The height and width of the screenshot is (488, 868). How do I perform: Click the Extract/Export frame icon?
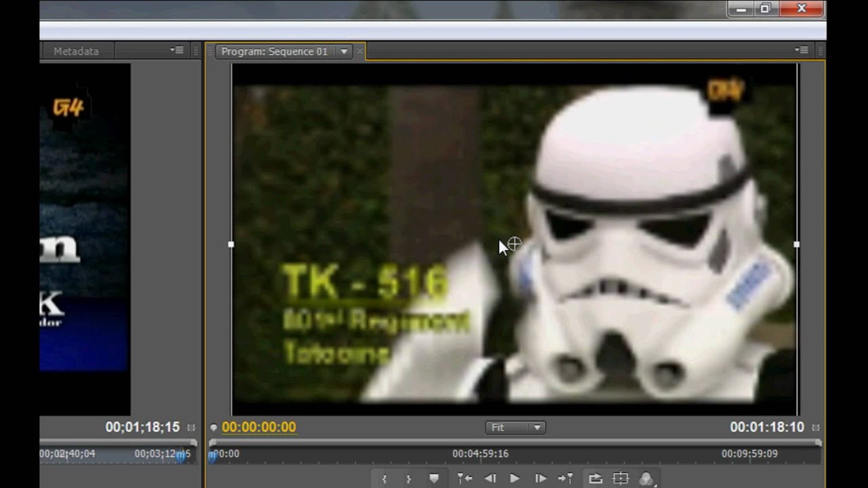point(595,479)
